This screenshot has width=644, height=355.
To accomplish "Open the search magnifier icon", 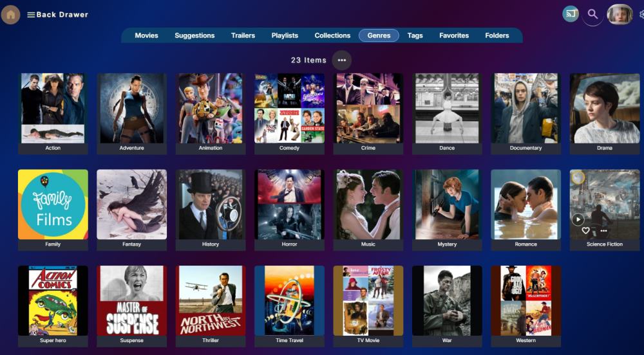I will coord(592,14).
